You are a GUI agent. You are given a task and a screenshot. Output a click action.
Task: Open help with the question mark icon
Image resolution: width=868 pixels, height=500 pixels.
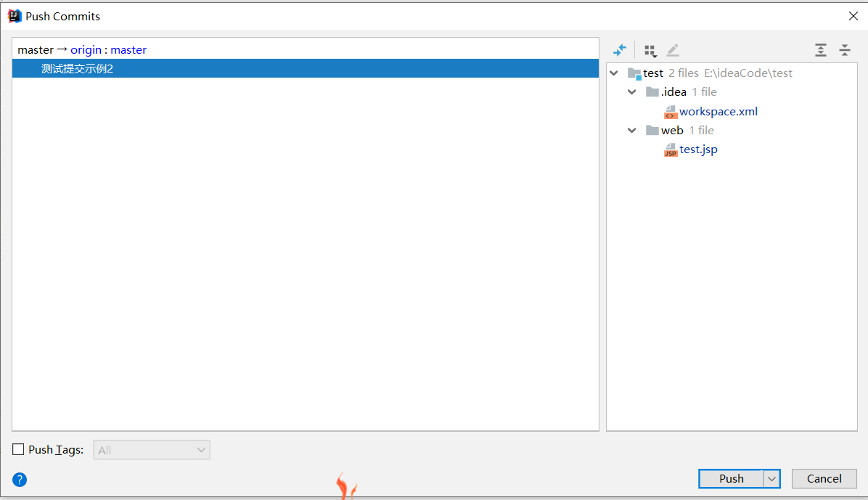click(x=20, y=479)
